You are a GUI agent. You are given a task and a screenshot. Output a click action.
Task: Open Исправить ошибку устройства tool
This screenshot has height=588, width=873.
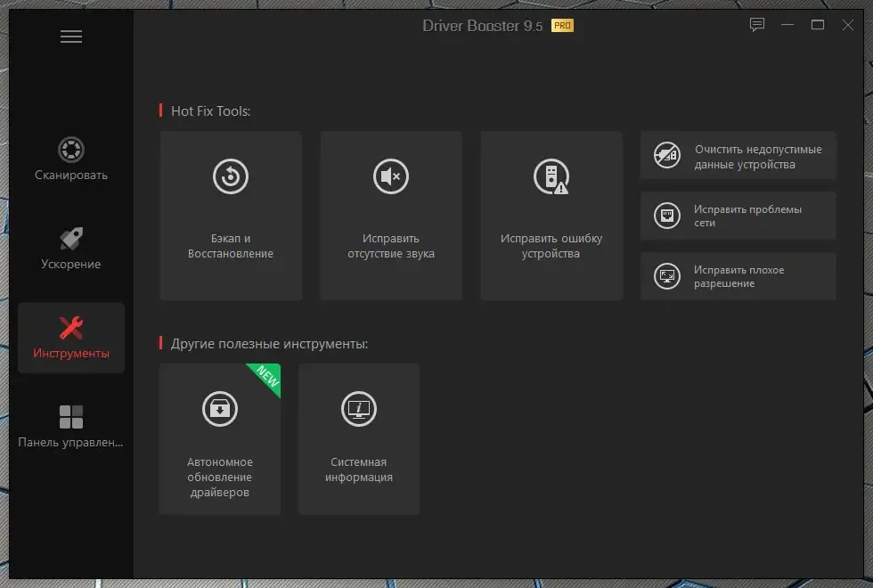551,216
